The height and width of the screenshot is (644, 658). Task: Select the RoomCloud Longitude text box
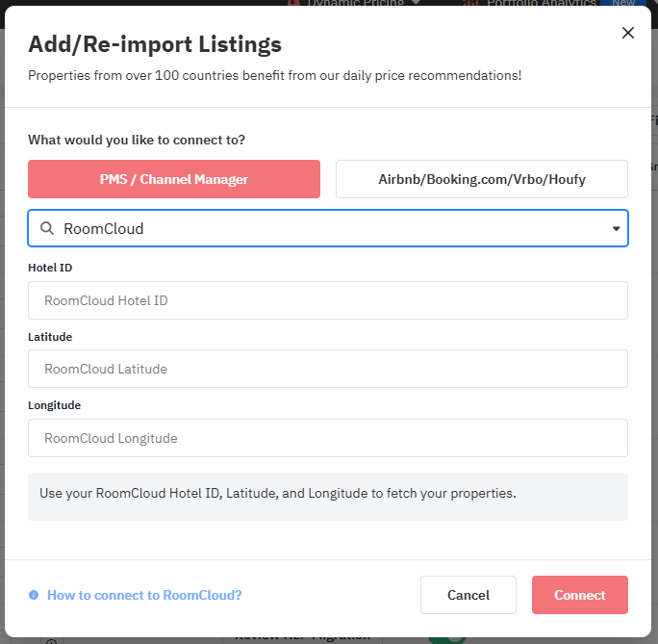click(x=327, y=438)
